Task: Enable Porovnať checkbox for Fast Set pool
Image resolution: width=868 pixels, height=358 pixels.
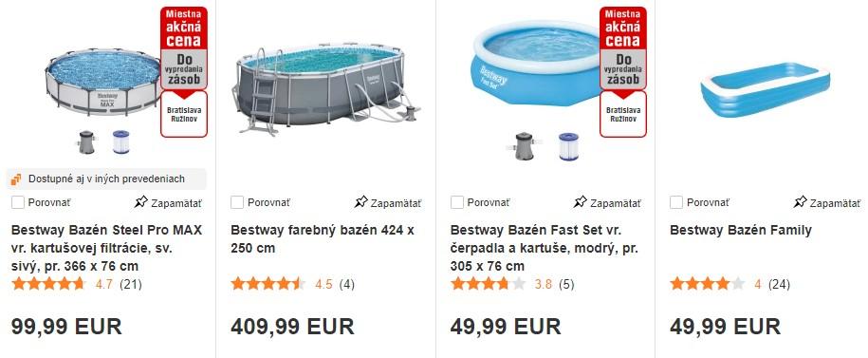Action: pos(456,202)
